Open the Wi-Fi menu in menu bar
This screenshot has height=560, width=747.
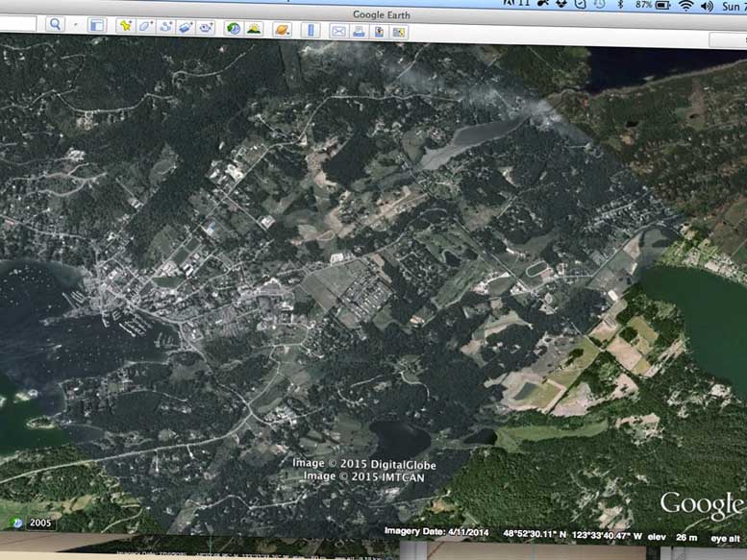click(685, 5)
